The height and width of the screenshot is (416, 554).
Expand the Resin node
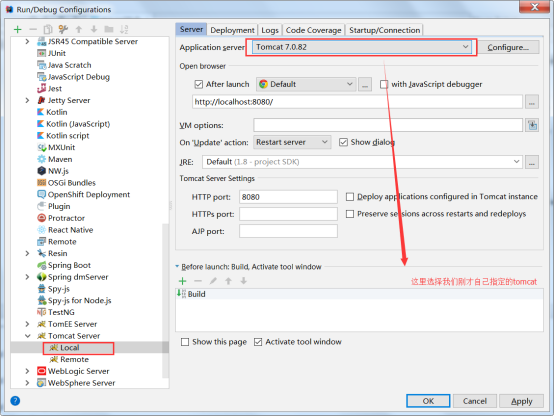27,253
